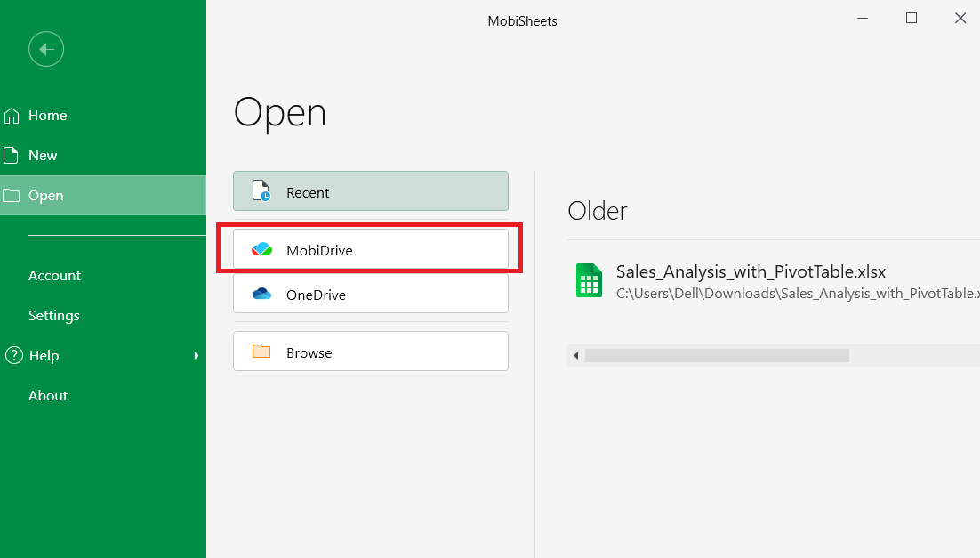Click the Help question mark icon

click(13, 355)
